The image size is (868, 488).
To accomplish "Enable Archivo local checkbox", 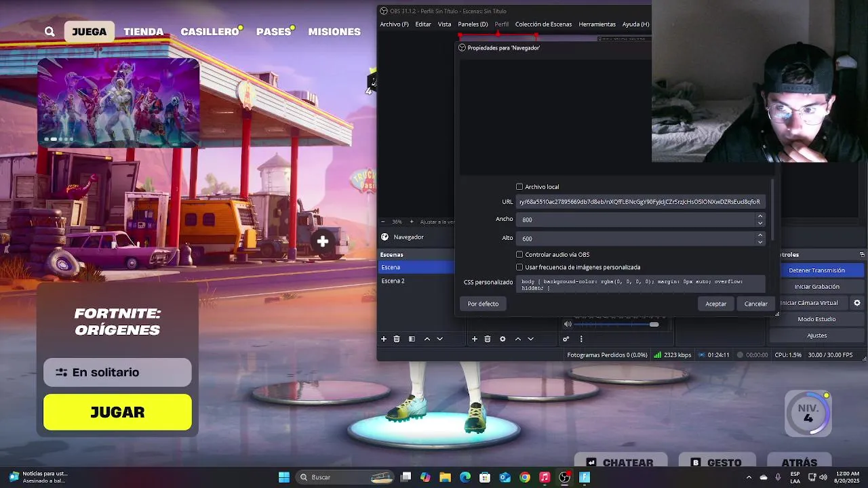I will [519, 187].
